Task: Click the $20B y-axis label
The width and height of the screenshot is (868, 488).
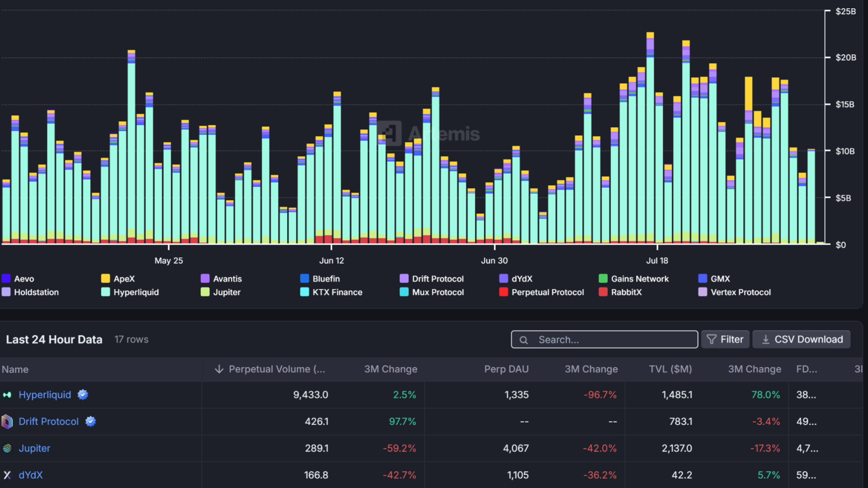Action: coord(846,57)
